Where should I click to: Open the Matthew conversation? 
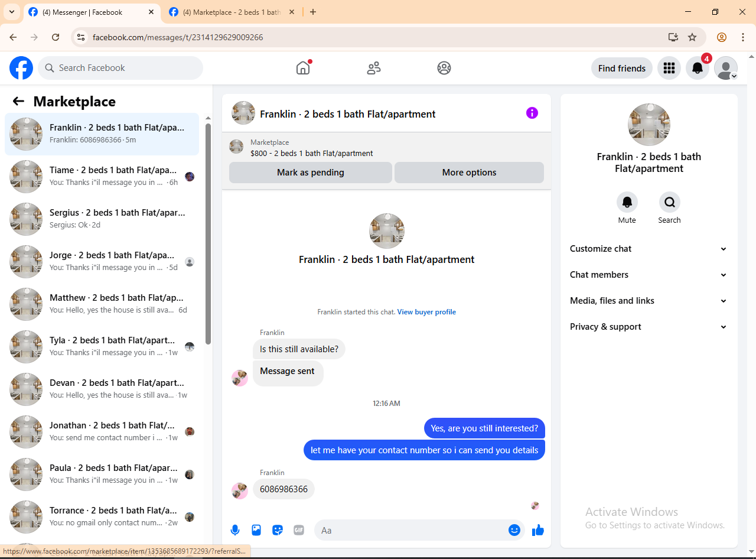coord(102,304)
